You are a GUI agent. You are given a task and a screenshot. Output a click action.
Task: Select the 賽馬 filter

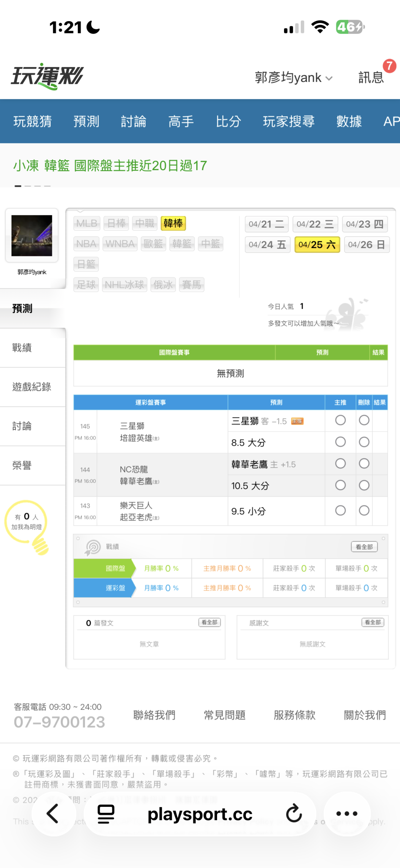(191, 285)
